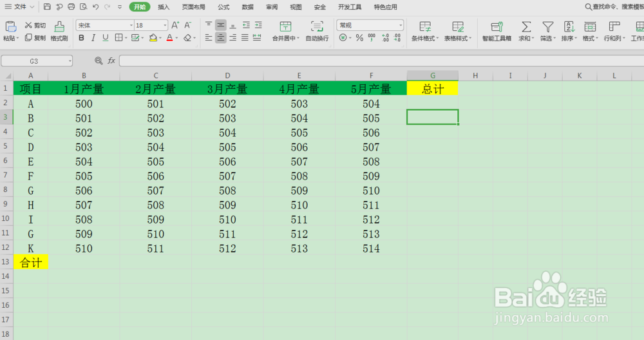Click the Print icon in quick access toolbar
The width and height of the screenshot is (644, 340).
click(x=71, y=6)
